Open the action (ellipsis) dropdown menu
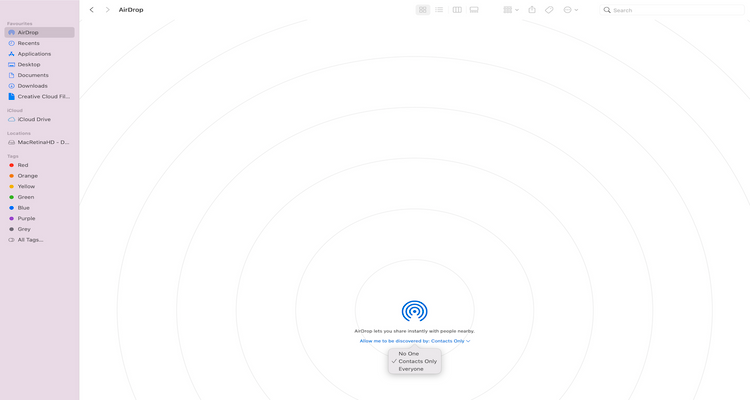 (571, 10)
